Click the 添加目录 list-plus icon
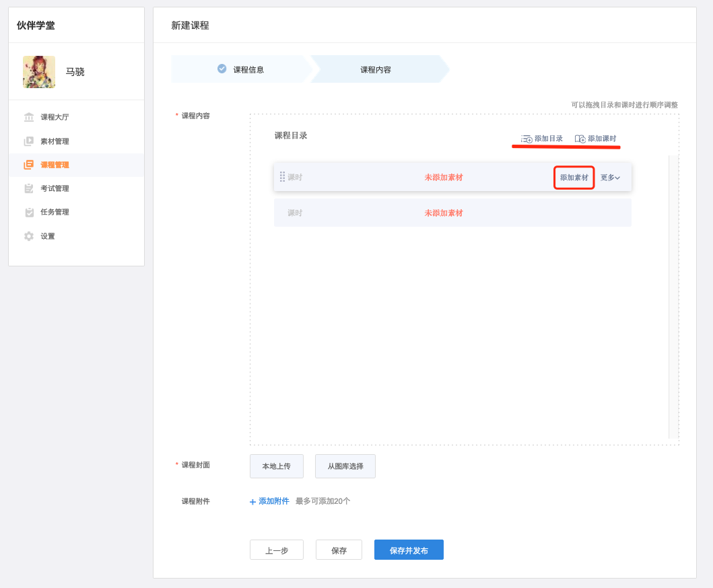Screen dimensions: 713x588 click(527, 139)
